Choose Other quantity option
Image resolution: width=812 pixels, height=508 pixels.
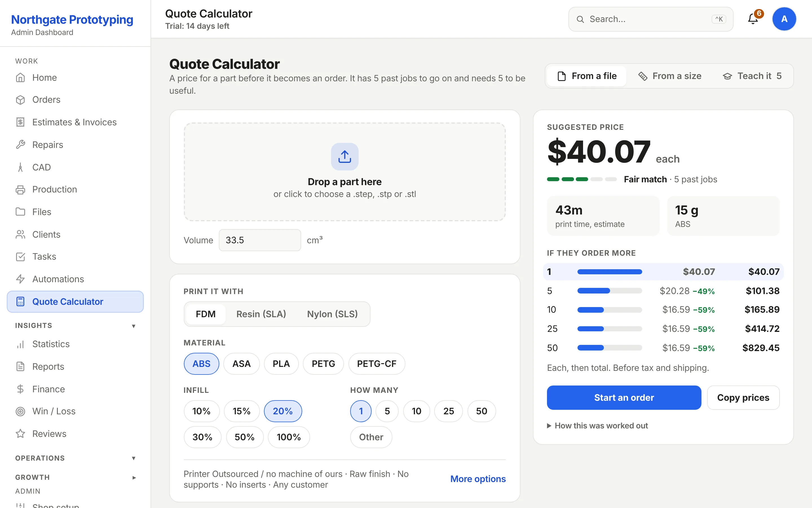tap(371, 437)
